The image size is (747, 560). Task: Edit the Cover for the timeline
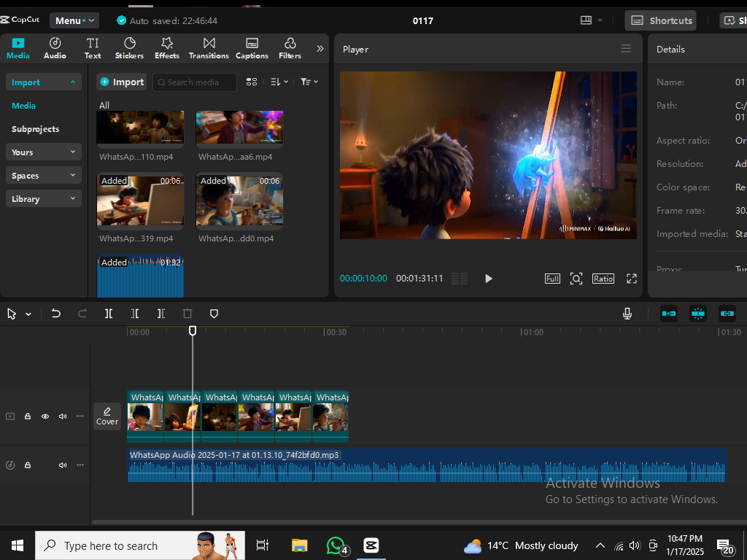(x=107, y=416)
